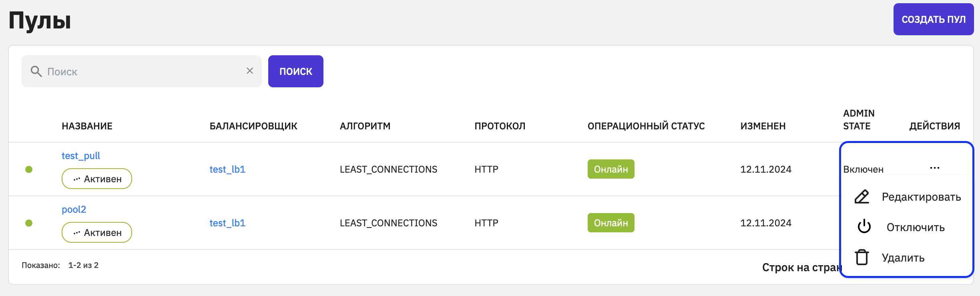
Task: Click the СОЗДАТЬ ПУЛ button
Action: (x=934, y=19)
